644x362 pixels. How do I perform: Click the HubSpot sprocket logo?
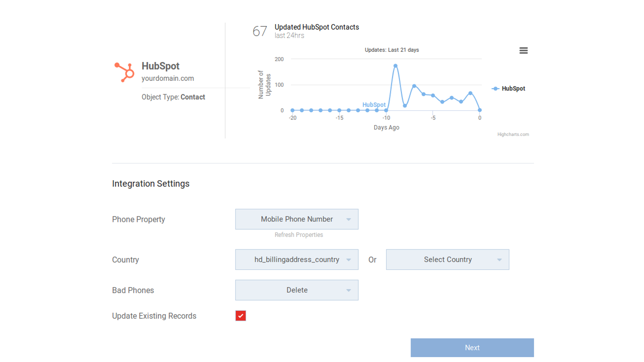[x=124, y=72]
